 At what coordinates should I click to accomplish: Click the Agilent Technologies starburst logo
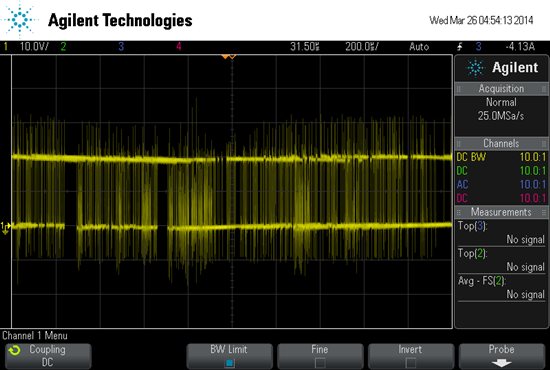click(19, 19)
